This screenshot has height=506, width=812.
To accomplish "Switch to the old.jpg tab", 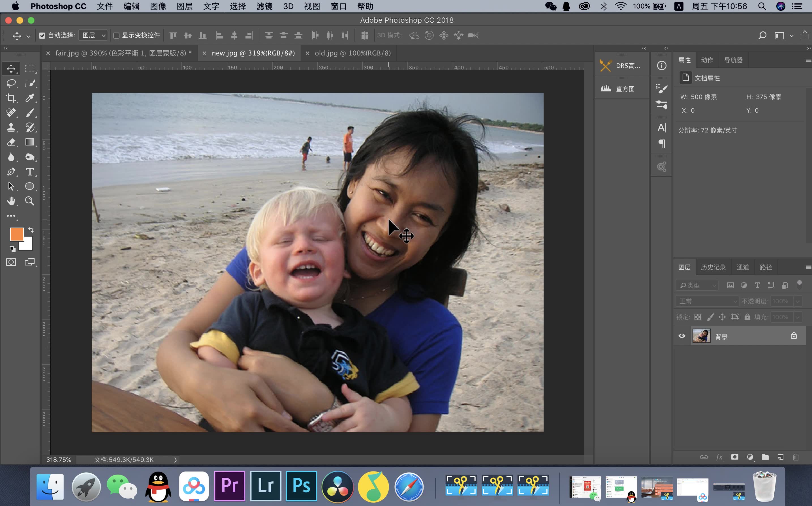I will click(353, 53).
